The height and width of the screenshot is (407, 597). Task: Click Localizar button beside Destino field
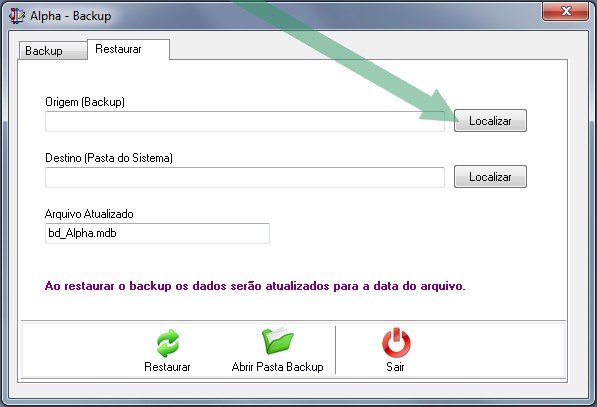pos(490,177)
